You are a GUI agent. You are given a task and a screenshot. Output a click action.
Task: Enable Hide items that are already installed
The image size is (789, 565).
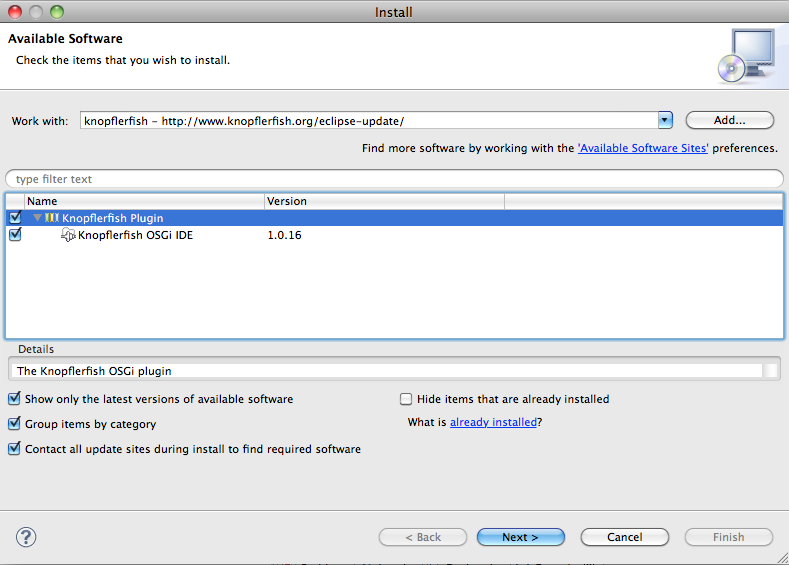point(406,399)
